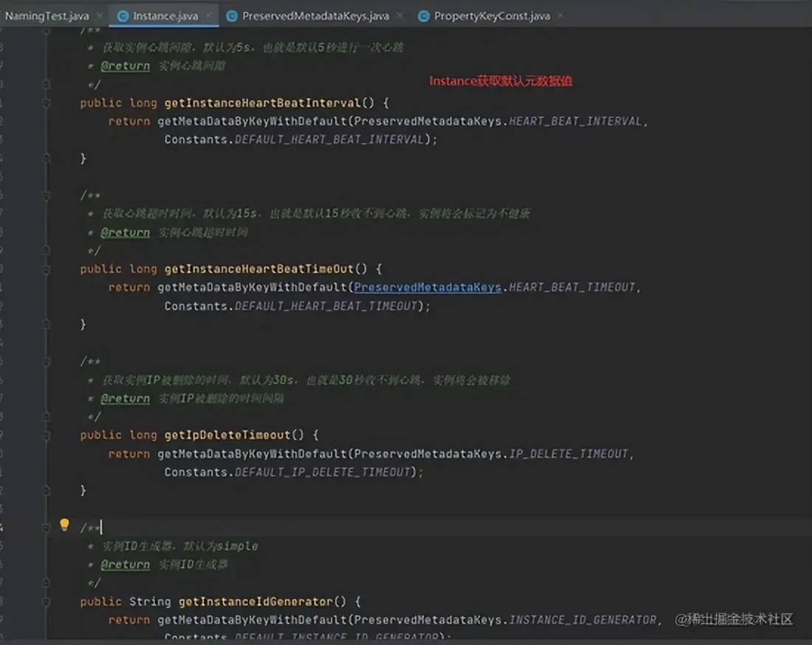Viewport: 812px width, 645px height.
Task: Click @return tag in the IP delete Javadoc
Action: [125, 399]
